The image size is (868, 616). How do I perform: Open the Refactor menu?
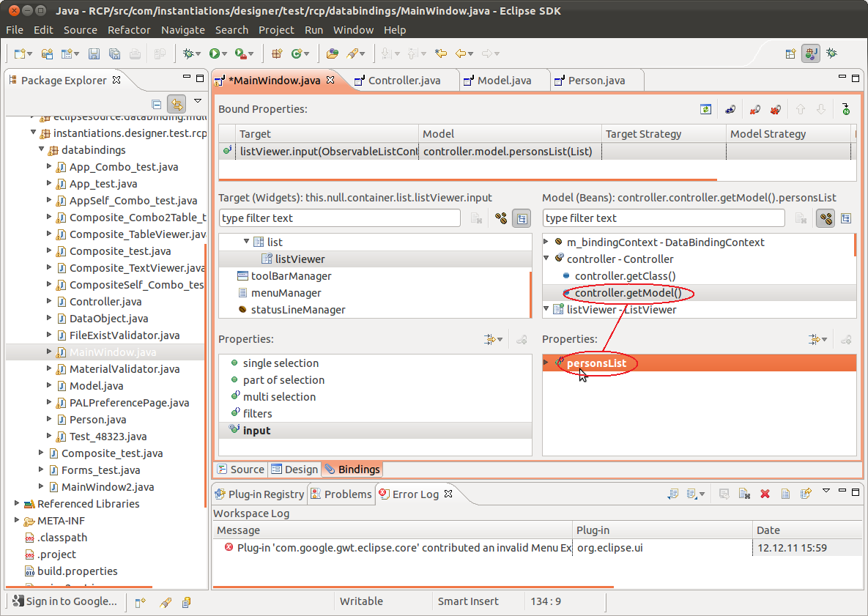[129, 30]
